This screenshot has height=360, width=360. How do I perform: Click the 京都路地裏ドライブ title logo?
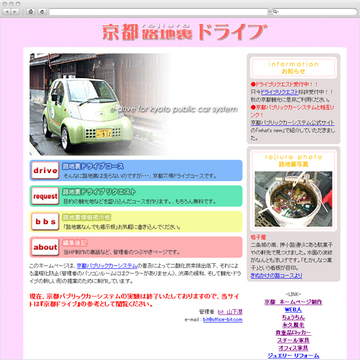tap(184, 32)
